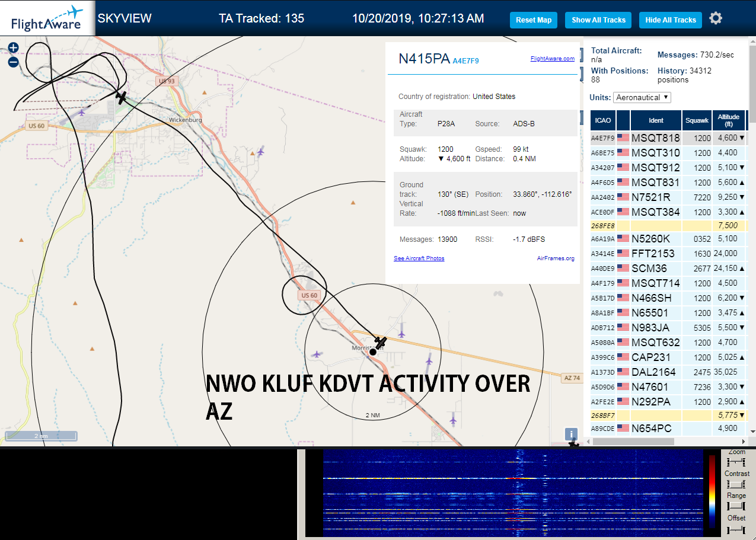Click Show All Tracks button

(x=598, y=20)
